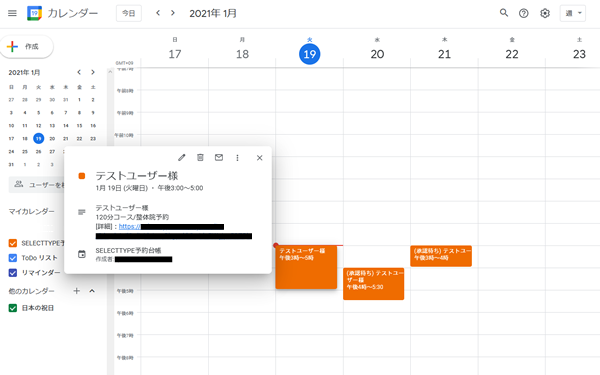Uncheck the ToDo リスト calendar checkbox
Viewport: 600px width, 375px height.
point(13,258)
